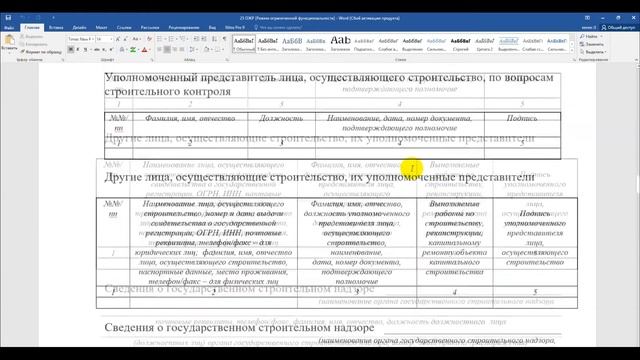Open the font name dropdown
Viewport: 640px width, 360px height.
coord(93,39)
